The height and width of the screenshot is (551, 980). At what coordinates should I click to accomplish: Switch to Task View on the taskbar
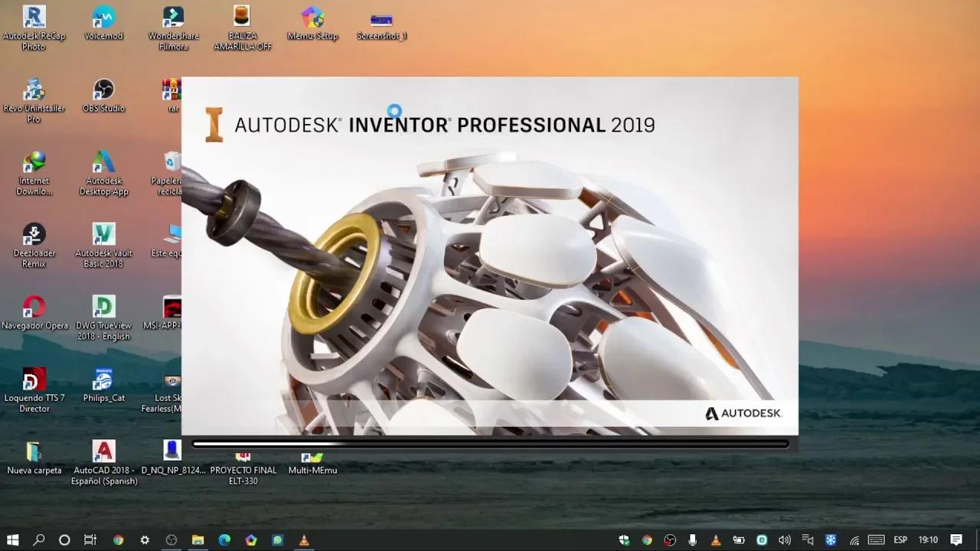click(x=90, y=540)
